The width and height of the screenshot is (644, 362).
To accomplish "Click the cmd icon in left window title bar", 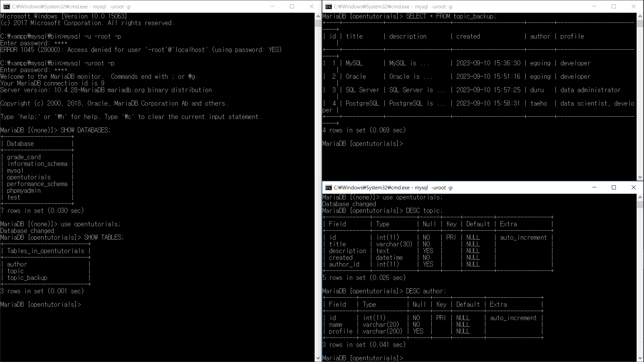I will point(6,6).
